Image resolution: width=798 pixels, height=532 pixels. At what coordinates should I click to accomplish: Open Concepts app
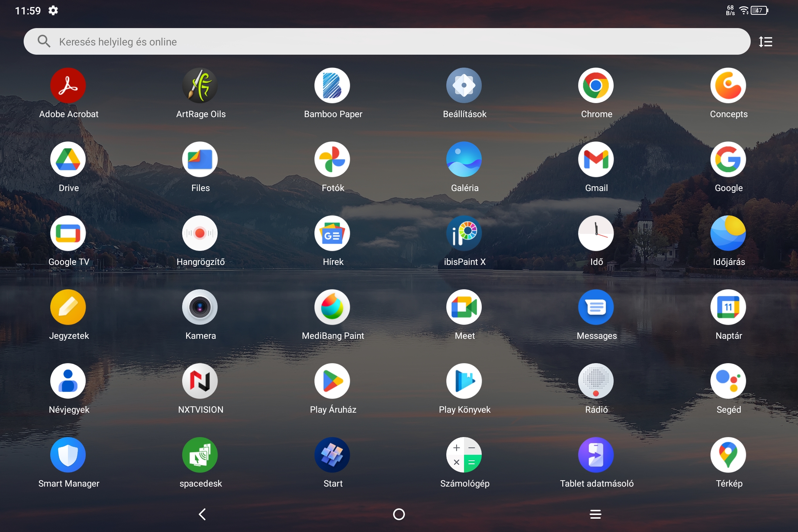pyautogui.click(x=728, y=85)
